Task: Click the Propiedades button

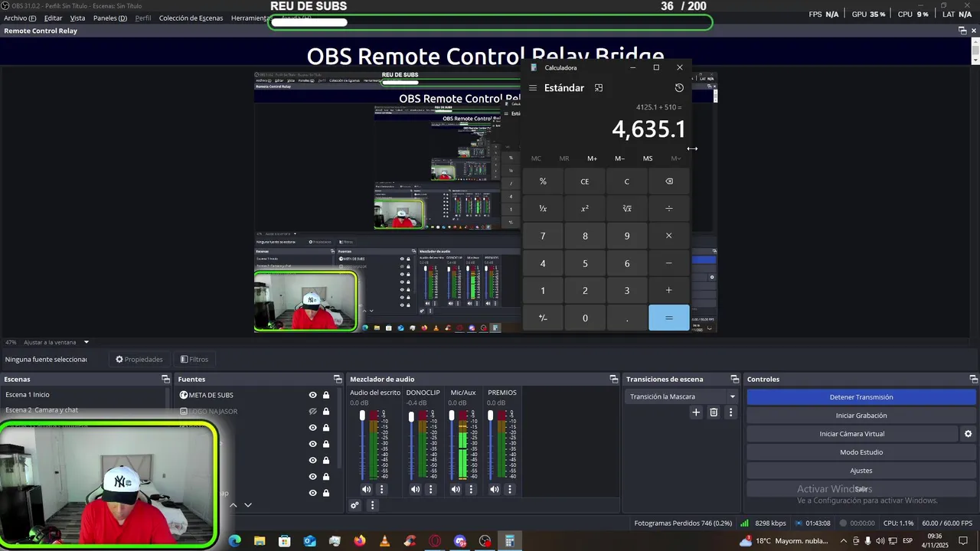Action: coord(139,359)
